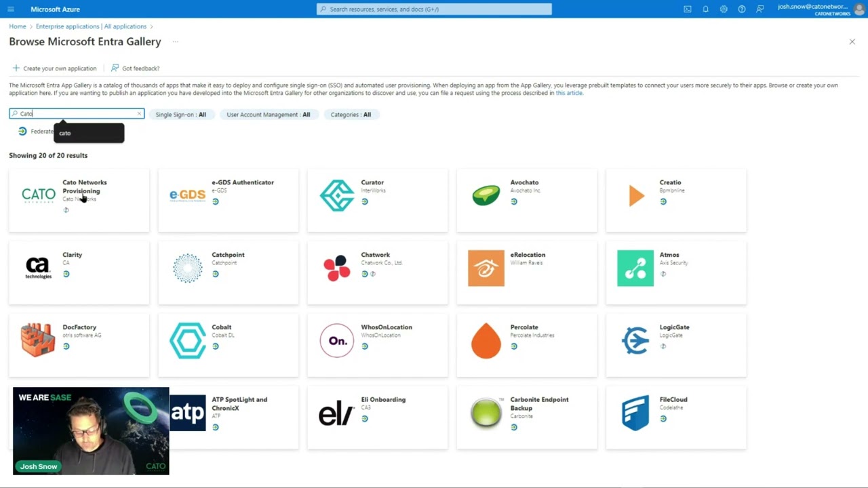Clear the gallery search field
Image resolution: width=868 pixels, height=488 pixels.
tap(139, 114)
